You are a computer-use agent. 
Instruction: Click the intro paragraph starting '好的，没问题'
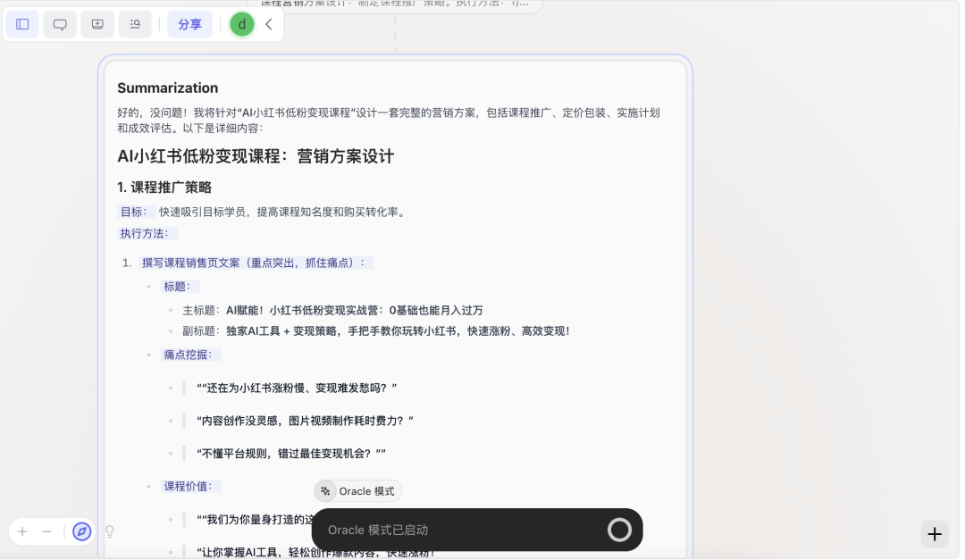[x=389, y=121]
